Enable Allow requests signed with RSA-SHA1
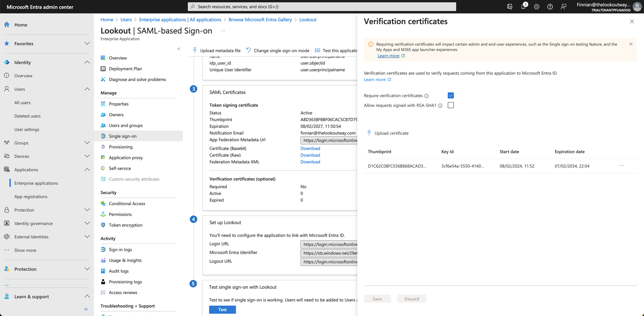The height and width of the screenshot is (316, 644). [450, 105]
